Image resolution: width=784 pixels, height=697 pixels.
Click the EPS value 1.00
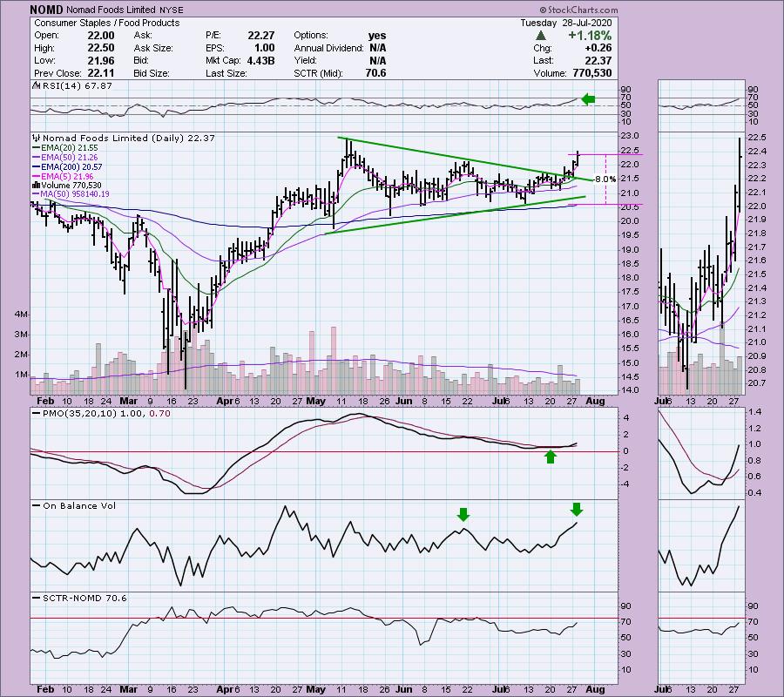click(265, 48)
